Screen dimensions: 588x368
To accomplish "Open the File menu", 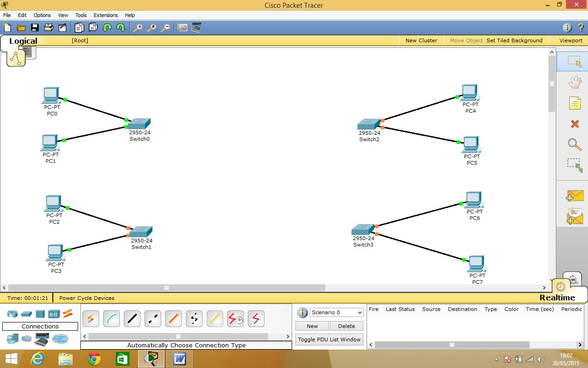I will tap(7, 15).
